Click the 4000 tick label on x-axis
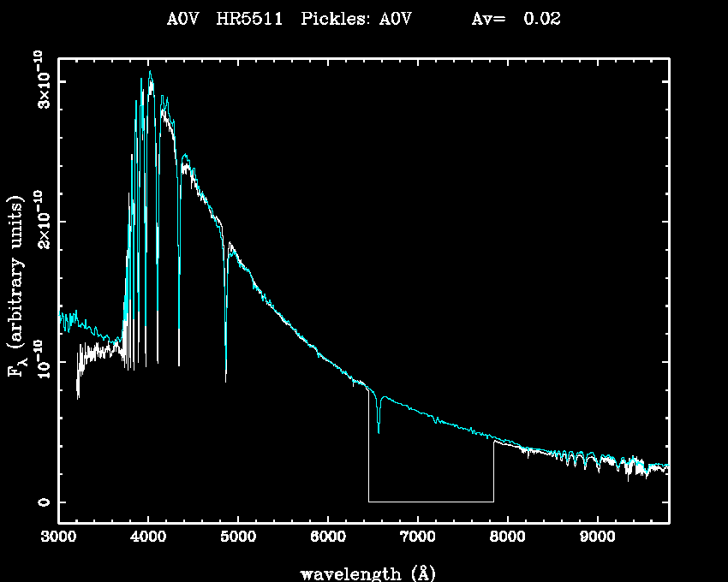 tap(148, 538)
